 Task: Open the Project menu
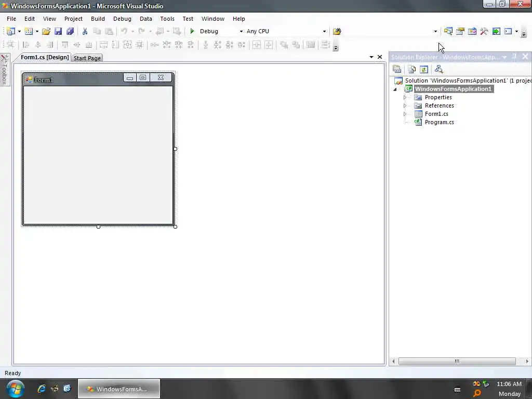73,19
